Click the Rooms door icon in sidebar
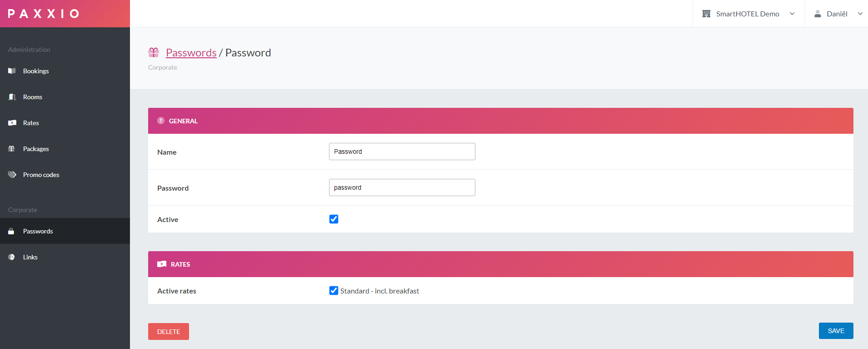Viewport: 868px width, 349px height. pos(12,97)
